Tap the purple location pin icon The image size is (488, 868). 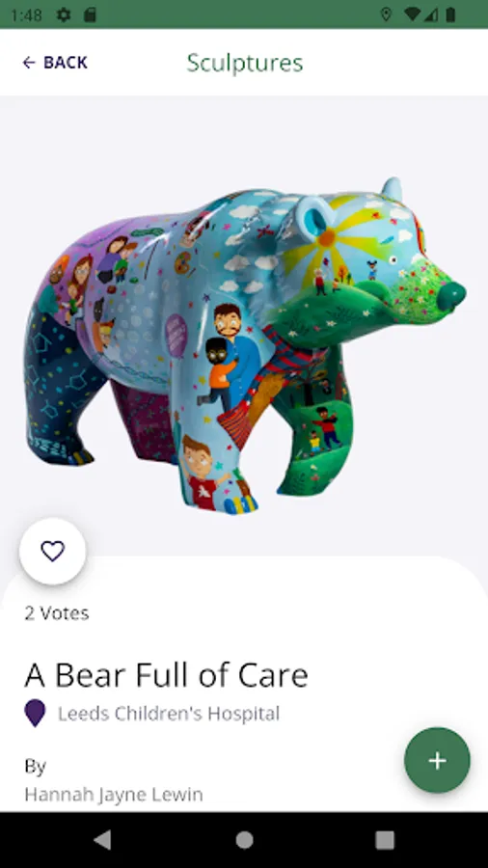pos(35,713)
